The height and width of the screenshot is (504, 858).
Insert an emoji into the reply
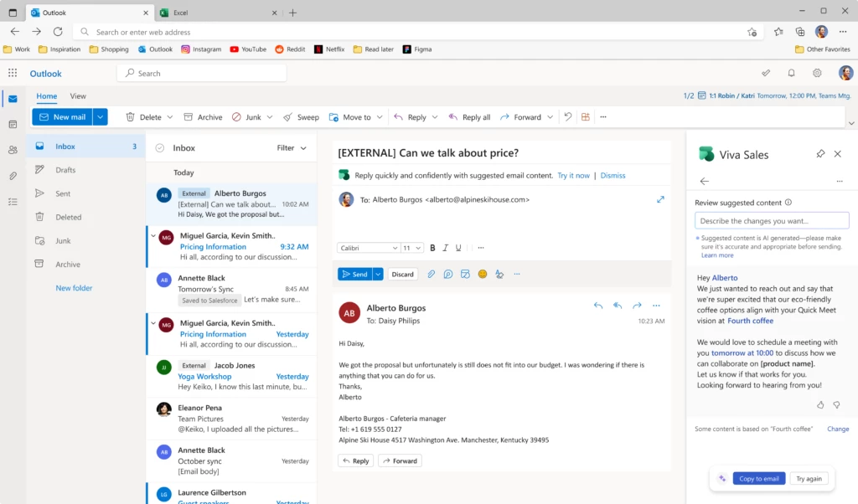(x=482, y=274)
